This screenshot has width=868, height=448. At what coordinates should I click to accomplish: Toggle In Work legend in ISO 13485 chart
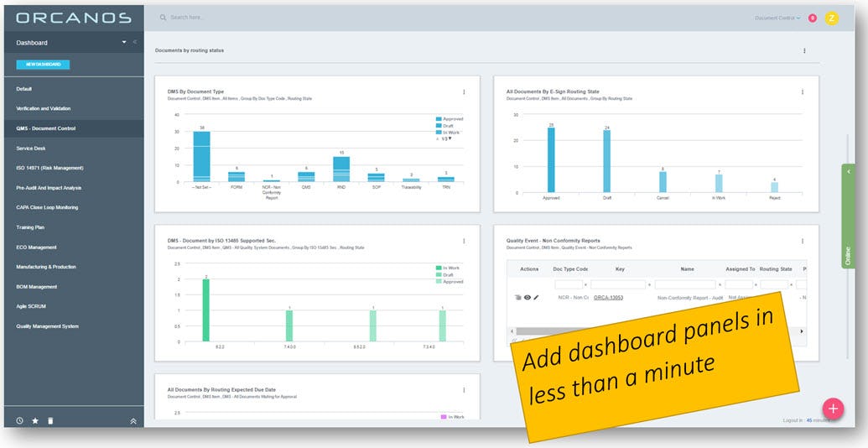point(447,268)
